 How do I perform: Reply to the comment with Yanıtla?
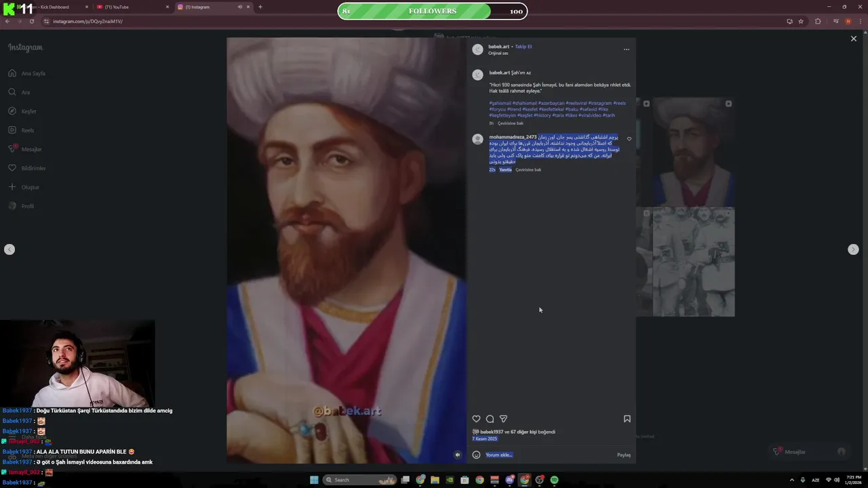tap(505, 169)
